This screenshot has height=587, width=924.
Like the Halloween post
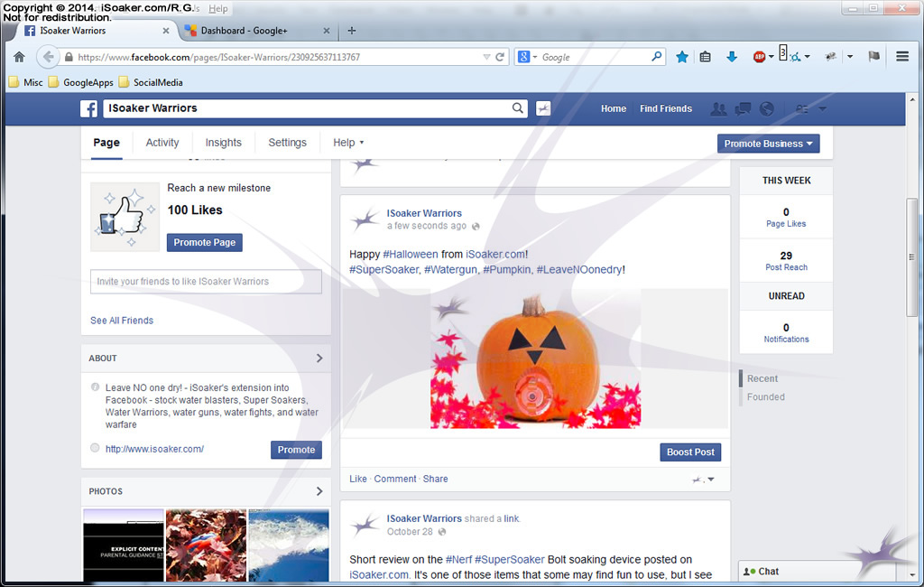point(358,479)
